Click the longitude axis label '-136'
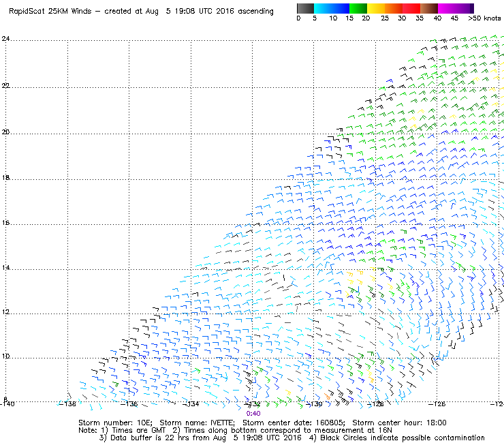 (129, 404)
